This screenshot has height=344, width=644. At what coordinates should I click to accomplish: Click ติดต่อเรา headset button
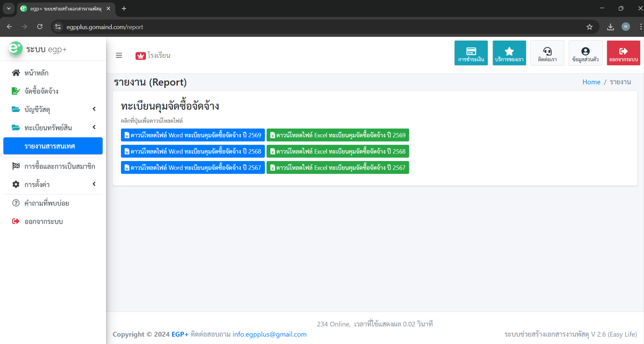[547, 53]
